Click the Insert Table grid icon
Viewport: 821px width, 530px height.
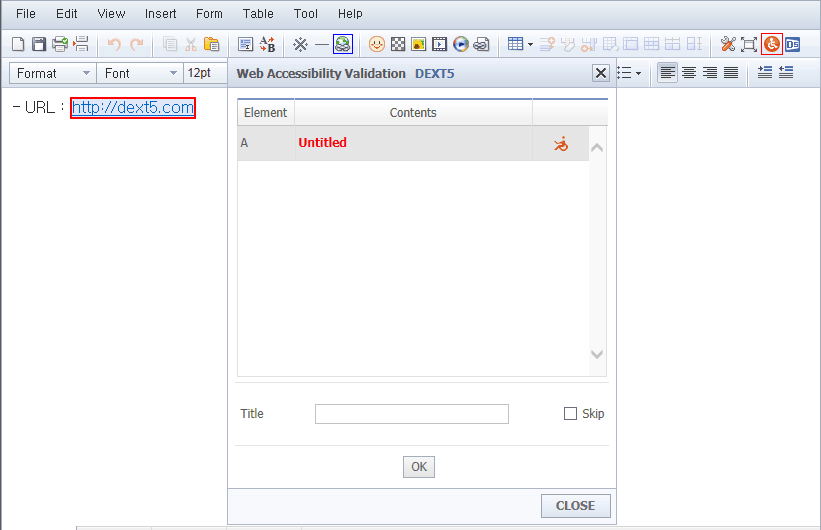point(516,44)
